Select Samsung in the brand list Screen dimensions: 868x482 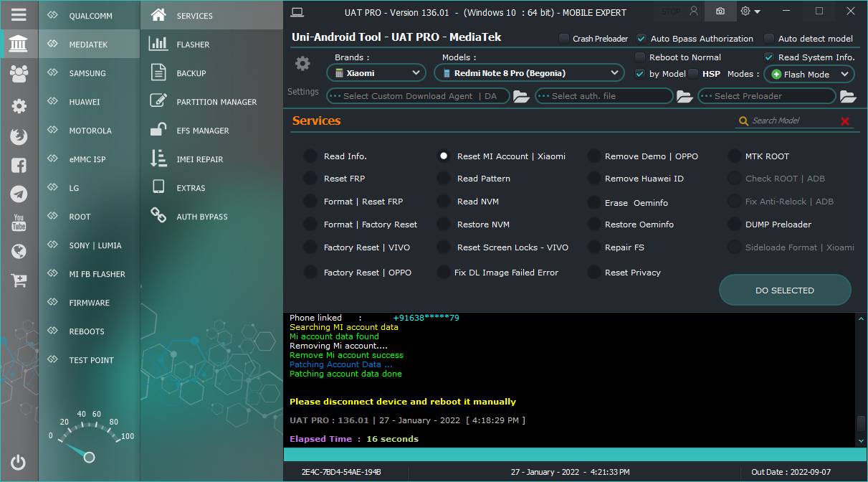(87, 73)
